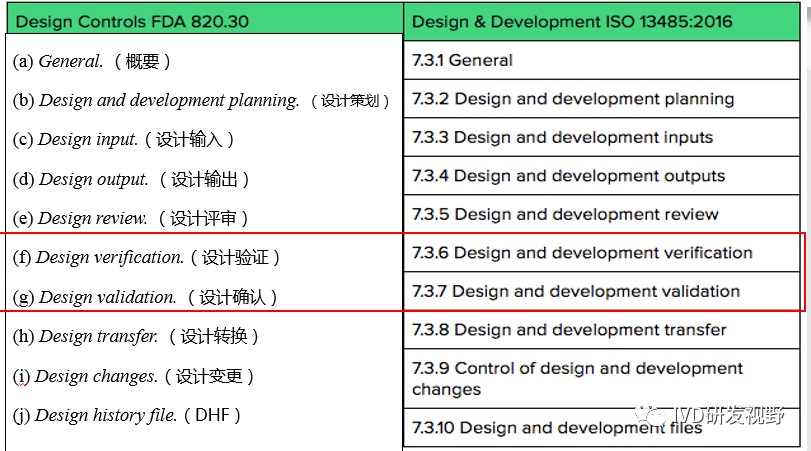Select the (f) Design verification line
811x451 pixels.
[146, 257]
